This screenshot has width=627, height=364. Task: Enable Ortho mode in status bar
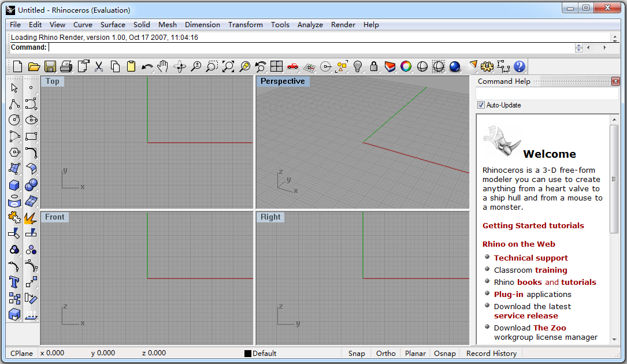[386, 353]
